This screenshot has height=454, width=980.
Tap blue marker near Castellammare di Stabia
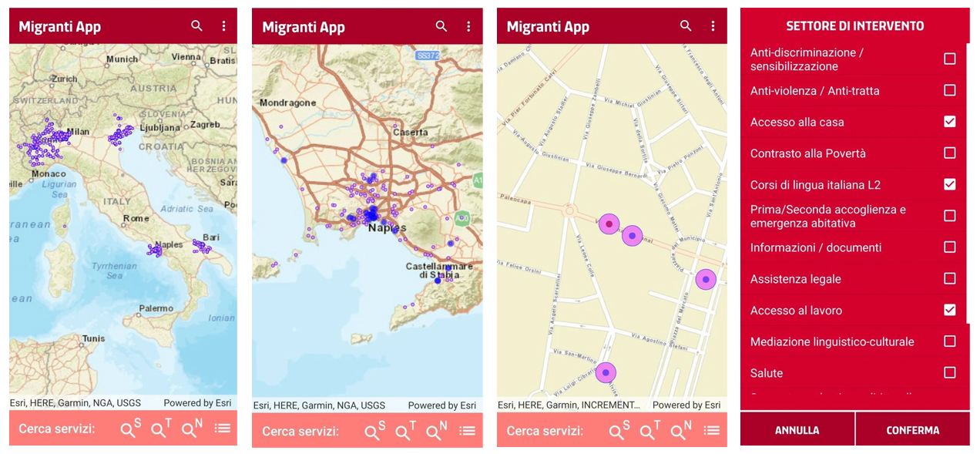coord(438,281)
